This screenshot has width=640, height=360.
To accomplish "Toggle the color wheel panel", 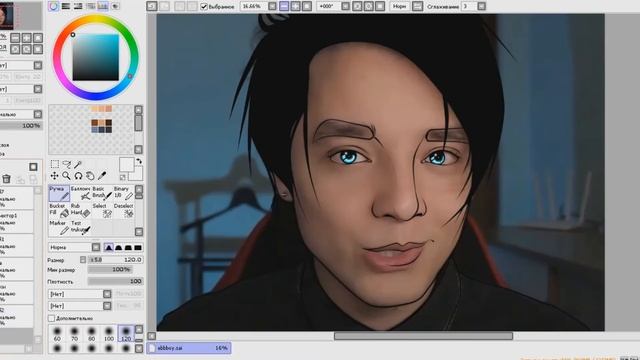I will click(x=53, y=6).
